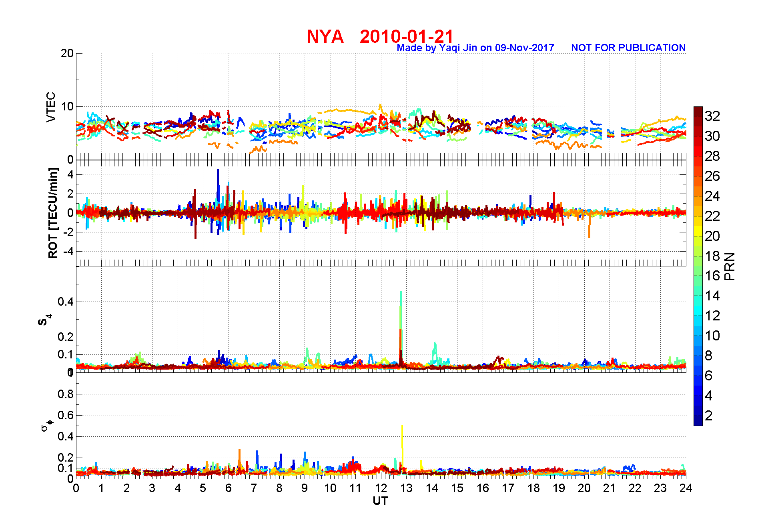The image size is (762, 532).
Task: Click x-axis tick label 6
Action: (229, 488)
